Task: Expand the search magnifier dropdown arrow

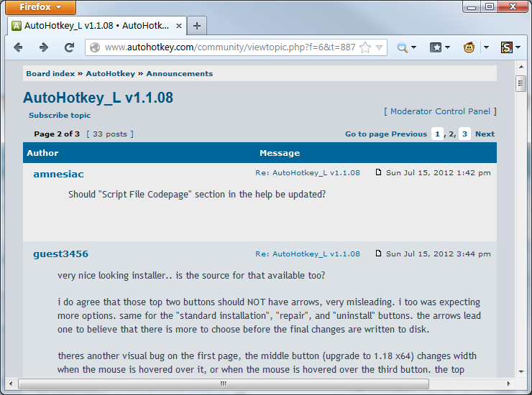Action: (x=413, y=47)
